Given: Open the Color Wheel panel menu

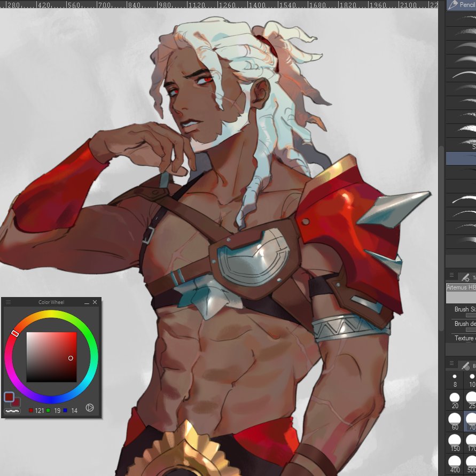Looking at the screenshot, I should click(8, 302).
